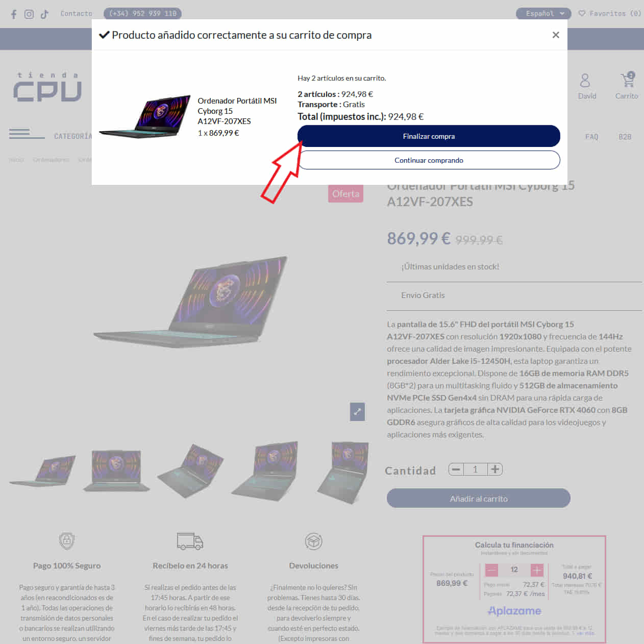
Task: Open the Carrito shopping cart icon
Action: [628, 80]
